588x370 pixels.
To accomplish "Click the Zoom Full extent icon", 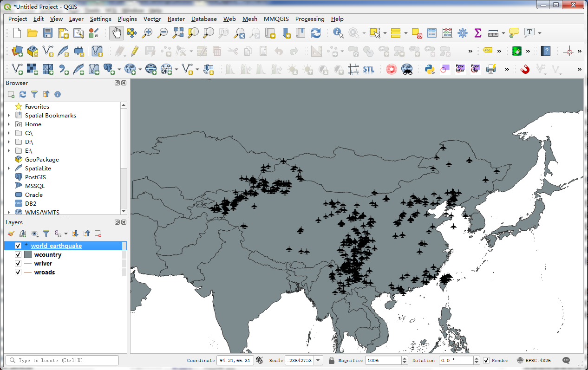I will coord(178,33).
